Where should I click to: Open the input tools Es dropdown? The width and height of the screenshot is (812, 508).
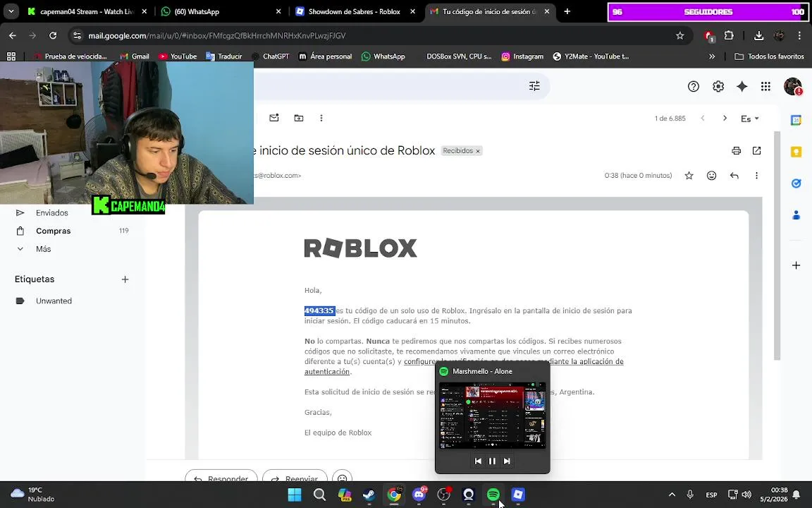[749, 119]
